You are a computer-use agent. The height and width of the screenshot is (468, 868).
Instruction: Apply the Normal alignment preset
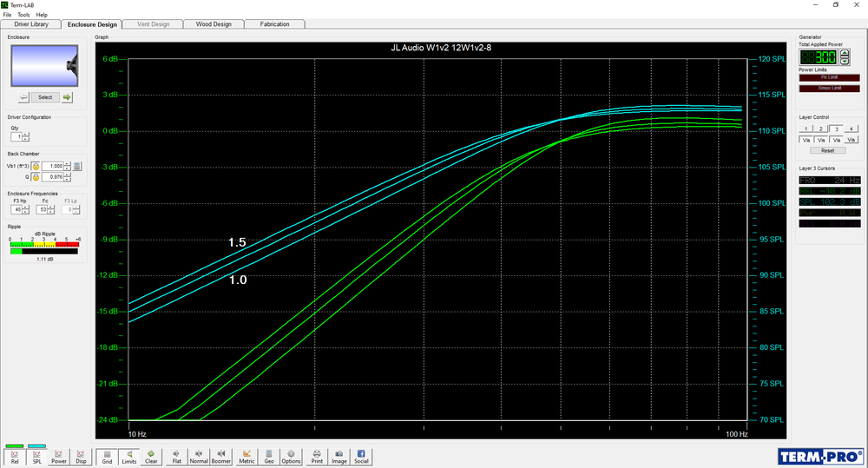click(199, 457)
